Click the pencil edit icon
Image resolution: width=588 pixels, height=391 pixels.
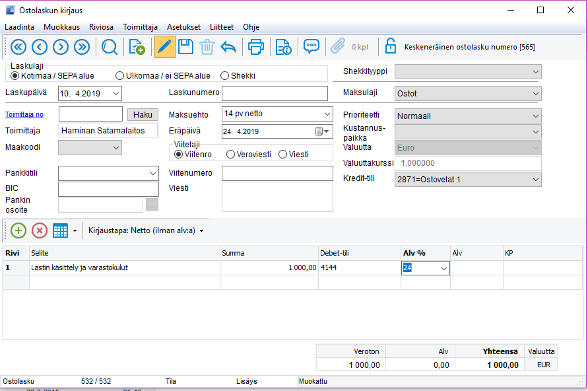coord(164,47)
